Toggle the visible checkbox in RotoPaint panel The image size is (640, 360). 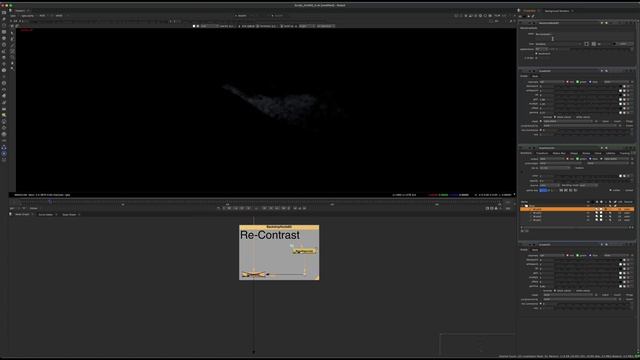pyautogui.click(x=611, y=190)
